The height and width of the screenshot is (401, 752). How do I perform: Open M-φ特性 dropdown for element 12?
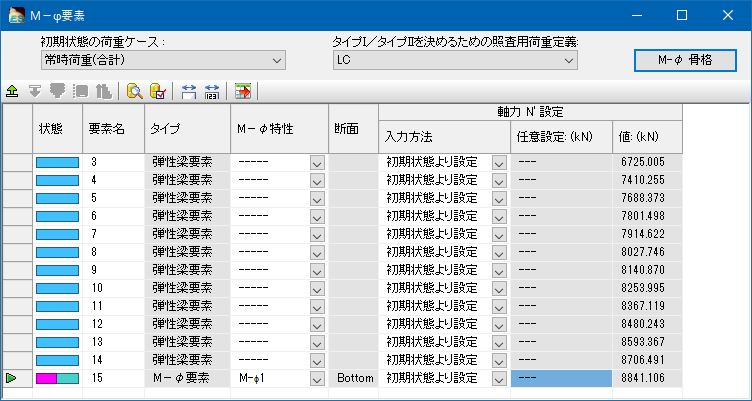pyautogui.click(x=317, y=325)
